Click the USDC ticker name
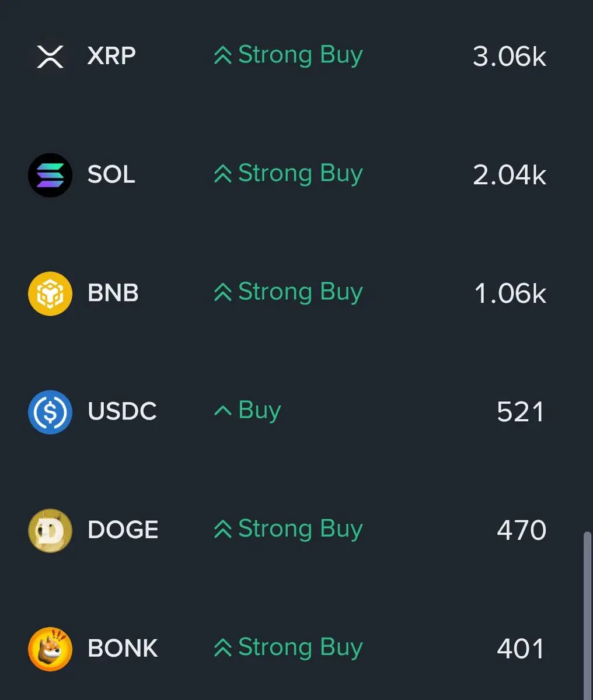The image size is (593, 700). [122, 411]
